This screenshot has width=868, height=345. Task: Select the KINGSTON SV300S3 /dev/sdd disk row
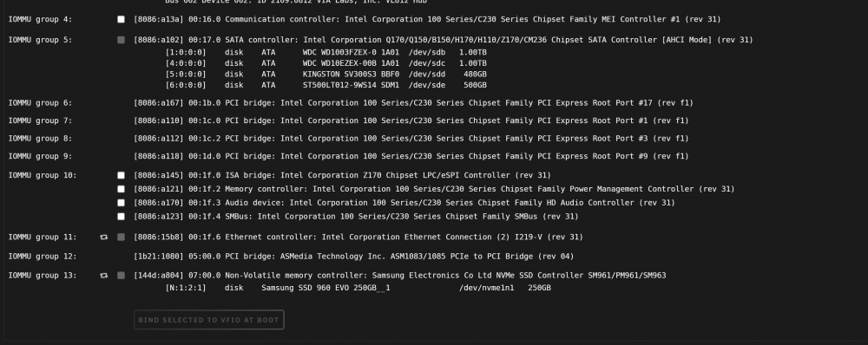point(326,74)
